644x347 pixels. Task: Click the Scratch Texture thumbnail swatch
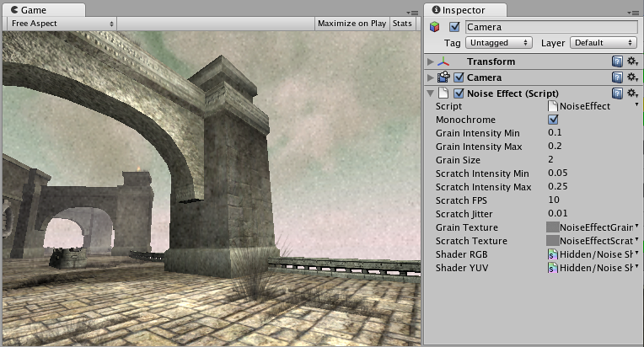553,241
